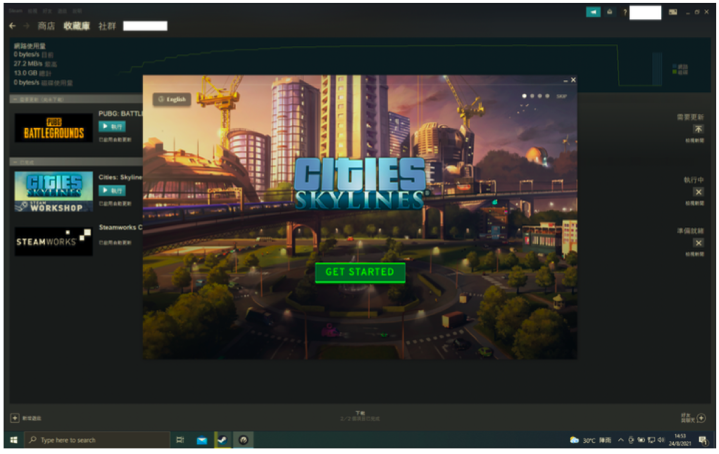Click the Type here to search box

(97, 440)
